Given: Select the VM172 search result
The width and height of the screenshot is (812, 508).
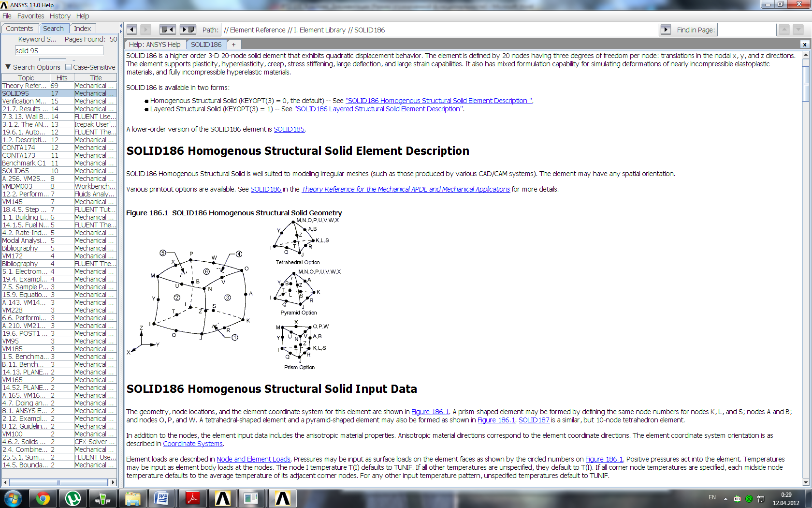Looking at the screenshot, I should tap(59, 256).
